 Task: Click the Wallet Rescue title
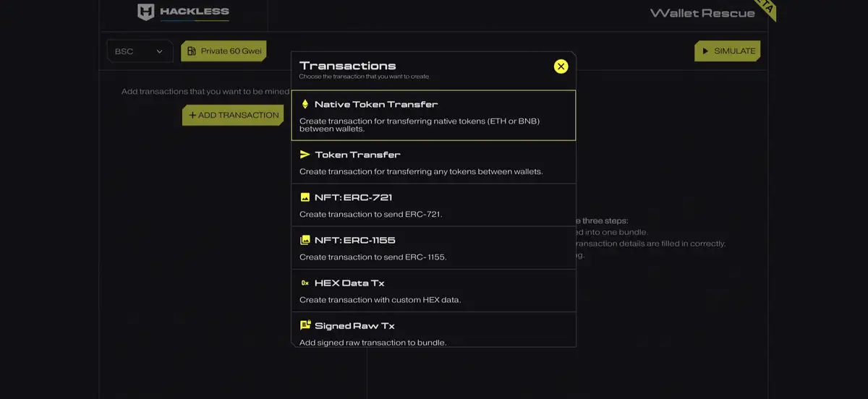click(702, 13)
